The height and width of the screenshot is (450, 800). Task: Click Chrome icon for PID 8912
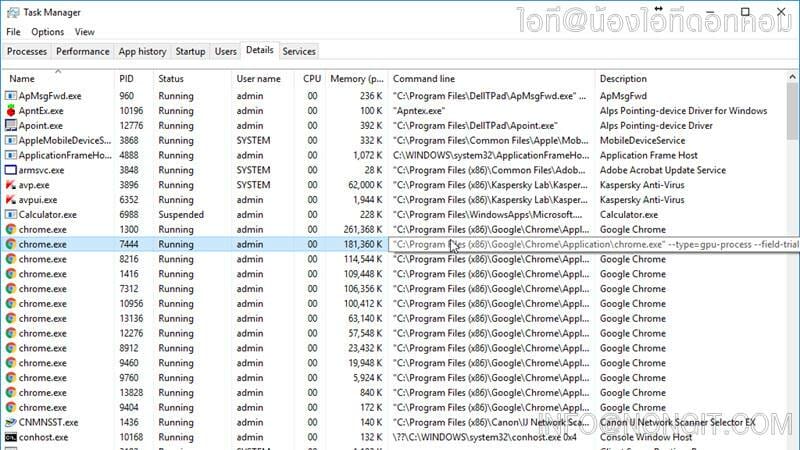(11, 348)
